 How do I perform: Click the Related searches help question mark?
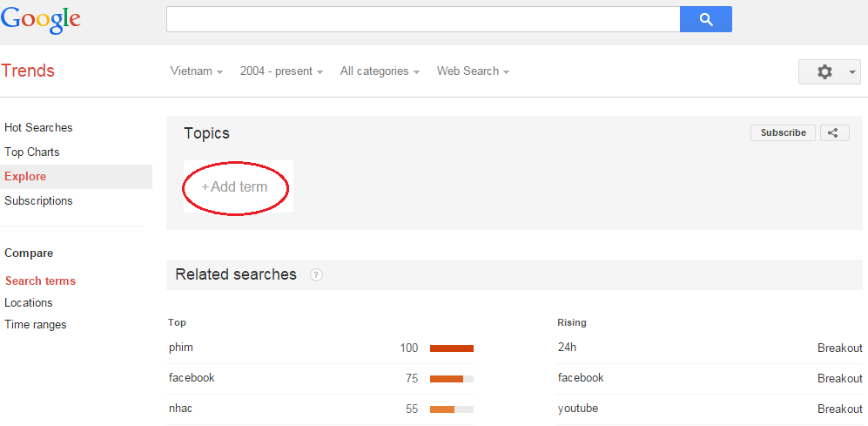tap(316, 274)
